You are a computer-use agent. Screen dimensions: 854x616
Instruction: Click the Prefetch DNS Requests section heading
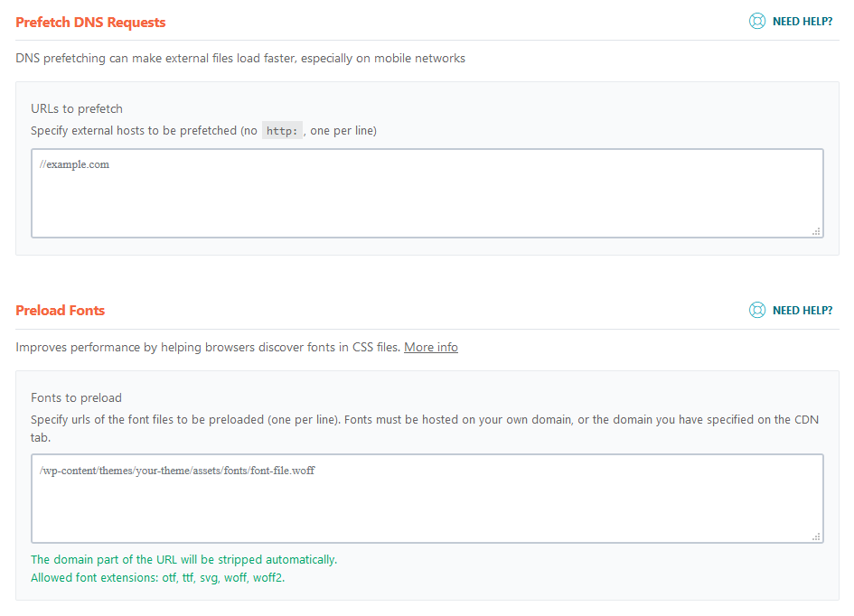90,22
